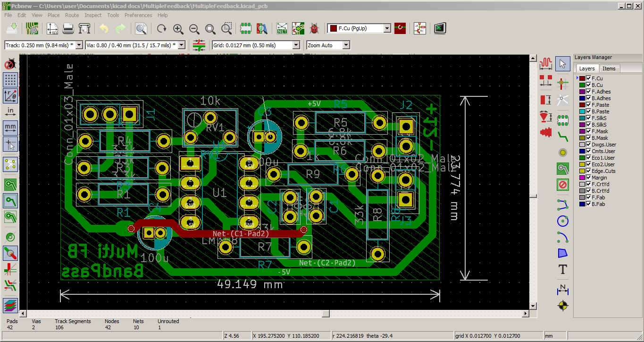Click the F.Cu layer color swatch
This screenshot has height=342, width=644.
point(582,78)
